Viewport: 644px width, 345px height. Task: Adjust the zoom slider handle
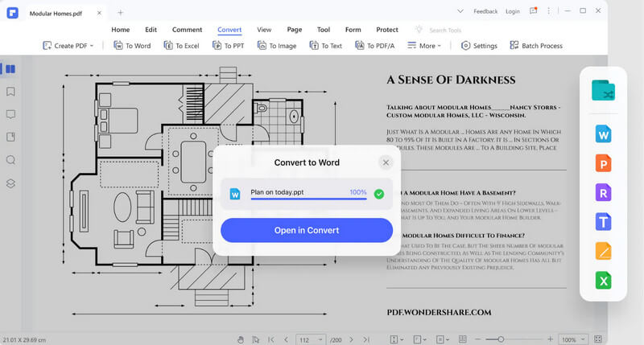pos(501,339)
